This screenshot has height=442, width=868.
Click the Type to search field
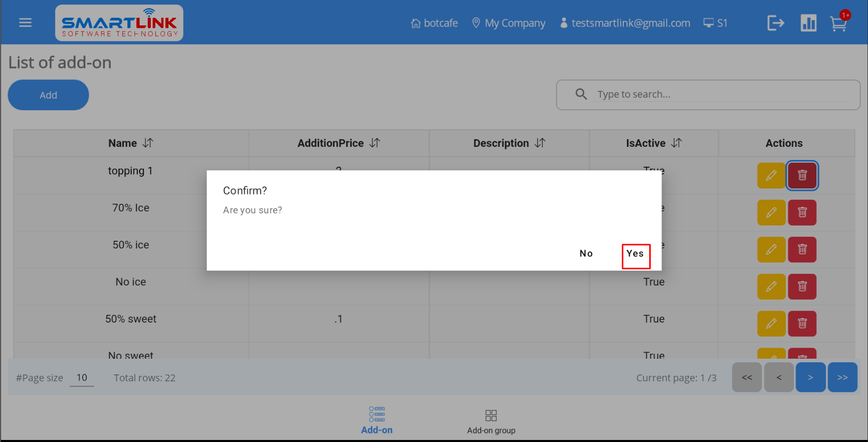pos(721,94)
